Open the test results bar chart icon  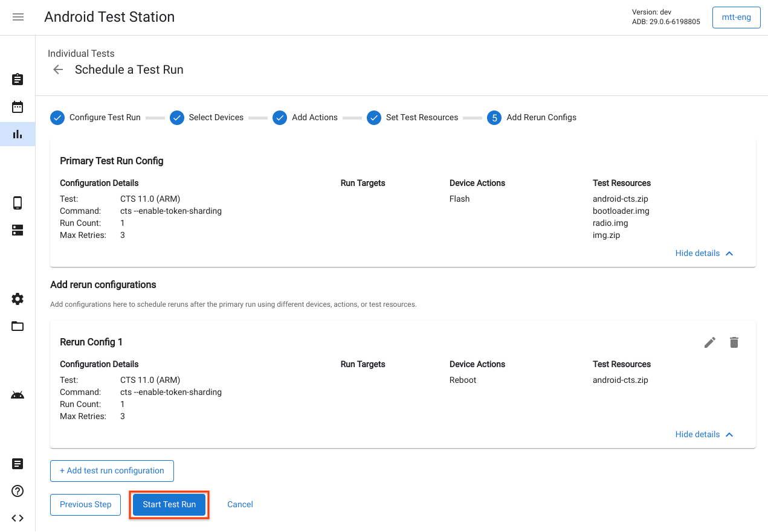18,134
